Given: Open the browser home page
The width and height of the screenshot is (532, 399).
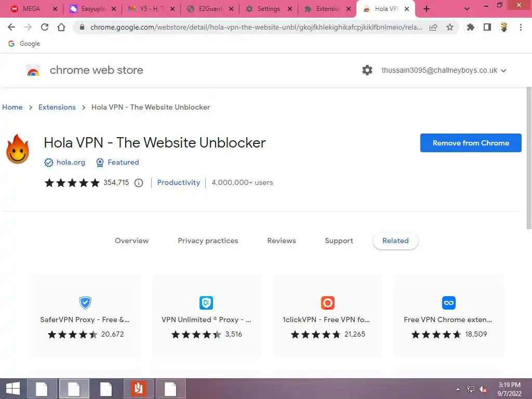Looking at the screenshot, I should click(61, 27).
